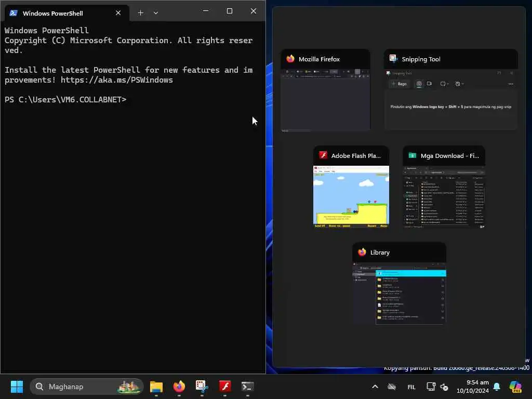The height and width of the screenshot is (399, 532).
Task: Switch the FIL input language indicator
Action: pyautogui.click(x=411, y=387)
